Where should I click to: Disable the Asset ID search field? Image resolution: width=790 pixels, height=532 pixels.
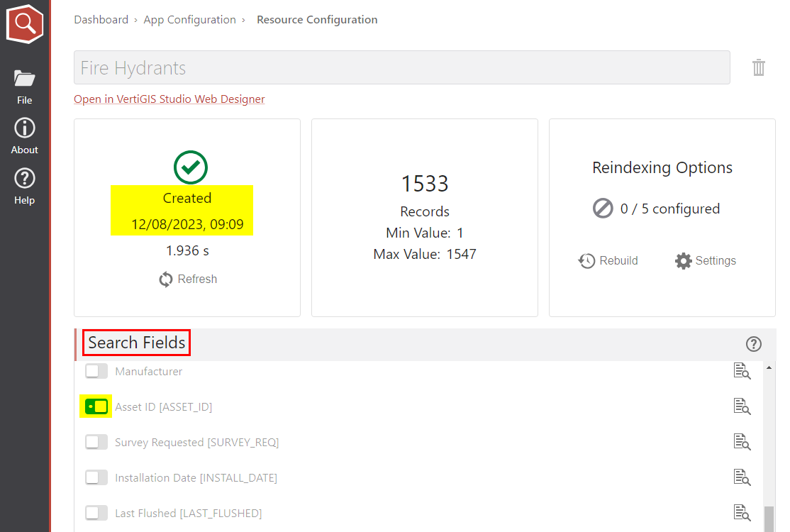point(96,406)
